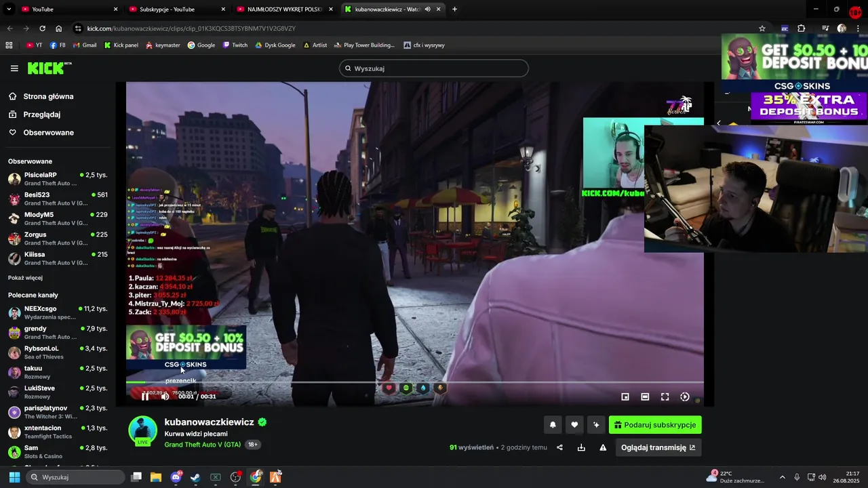This screenshot has width=868, height=488.
Task: Seek on the clip progress bar
Action: (414, 382)
